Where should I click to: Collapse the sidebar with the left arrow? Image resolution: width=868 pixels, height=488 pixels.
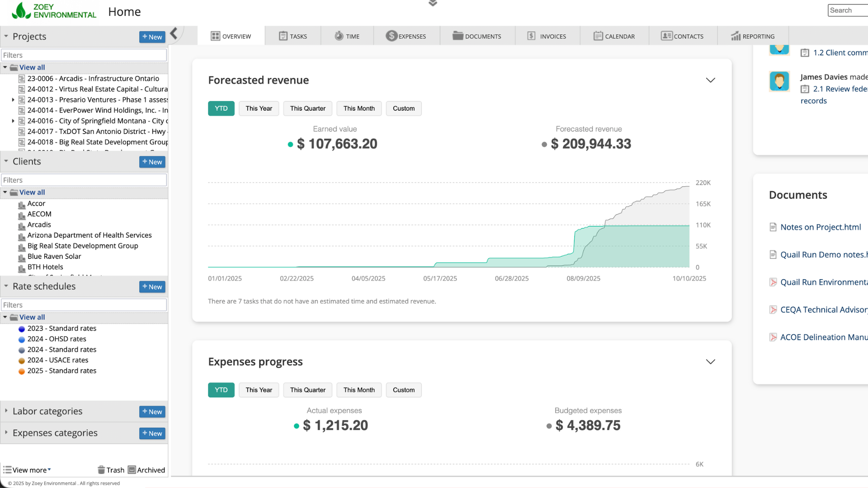pos(174,33)
